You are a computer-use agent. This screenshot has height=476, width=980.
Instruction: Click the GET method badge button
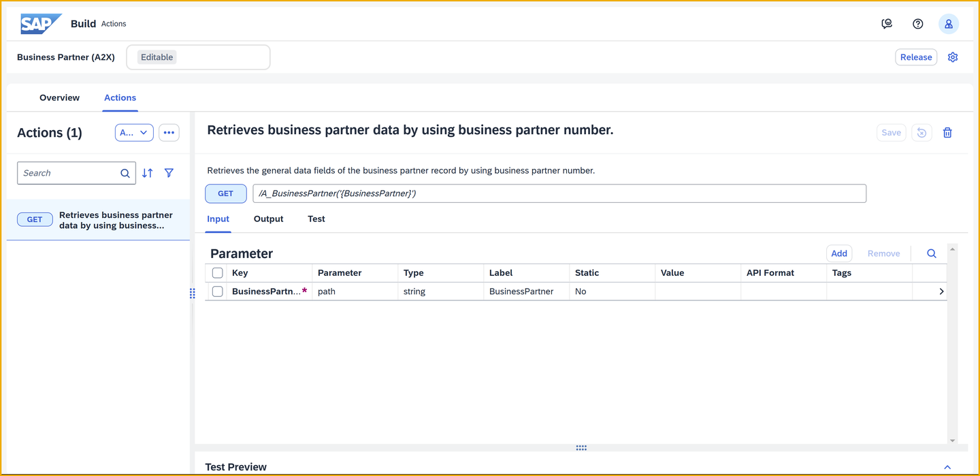tap(226, 193)
